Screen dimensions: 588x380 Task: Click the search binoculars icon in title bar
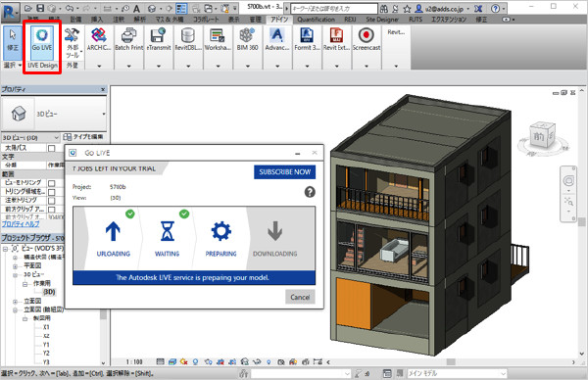[384, 8]
